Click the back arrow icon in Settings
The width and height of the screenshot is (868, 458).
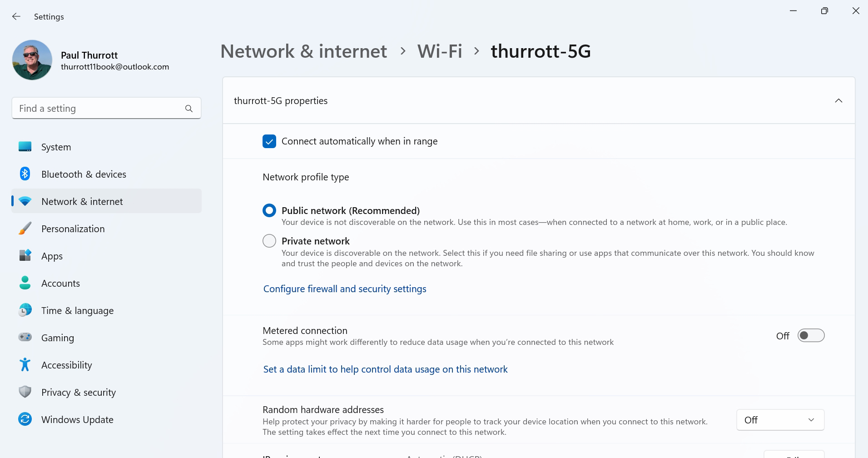pos(16,16)
